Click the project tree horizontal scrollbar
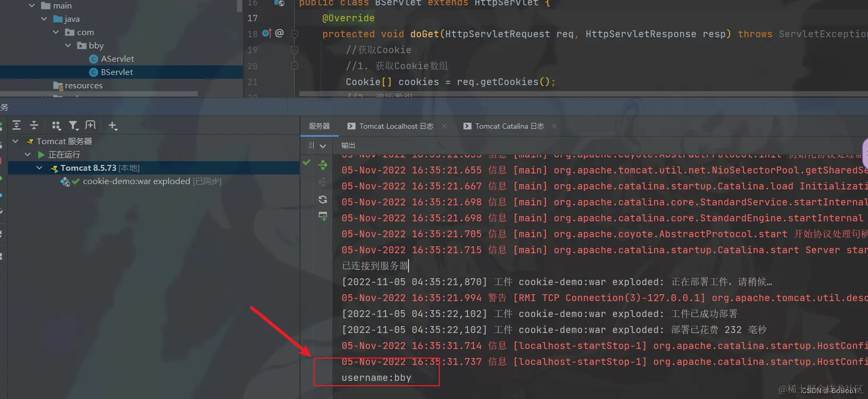Image resolution: width=868 pixels, height=399 pixels. (x=99, y=94)
